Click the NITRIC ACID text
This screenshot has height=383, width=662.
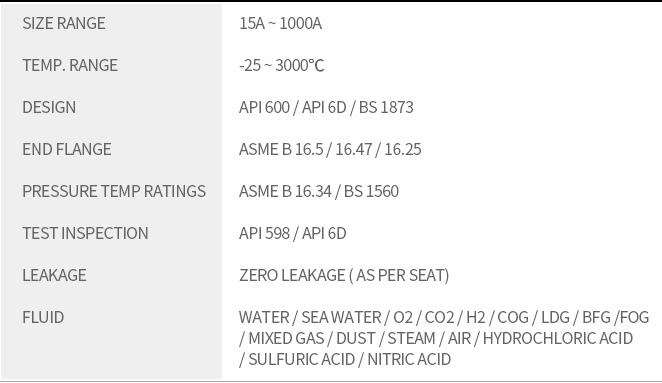pyautogui.click(x=409, y=360)
